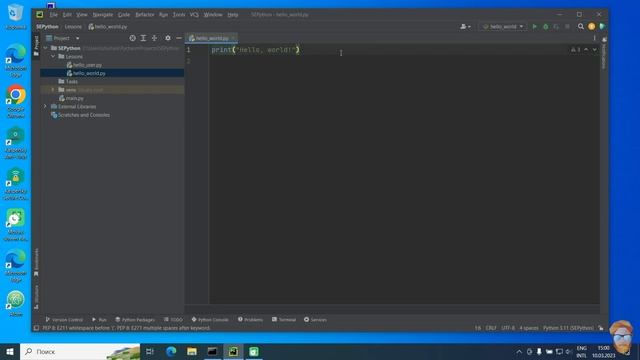
Task: Open editor tabs more options icon
Action: 594,38
